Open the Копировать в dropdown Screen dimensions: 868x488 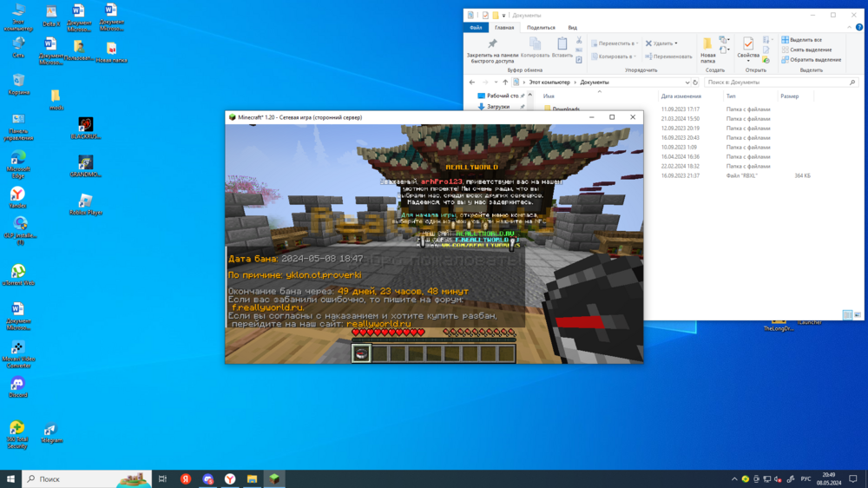[x=614, y=56]
